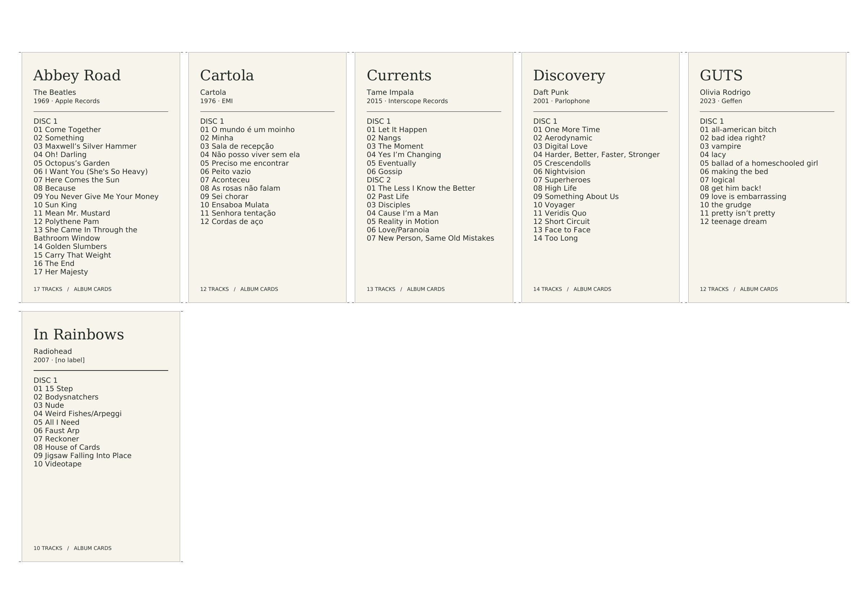
Task: Select Daft Punk artist name
Action: (x=551, y=92)
